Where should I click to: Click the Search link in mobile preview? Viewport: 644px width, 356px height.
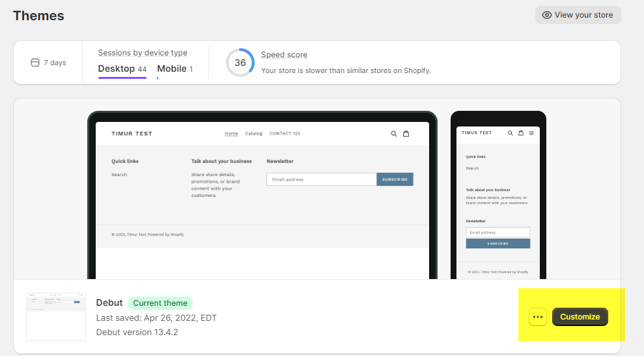(x=472, y=168)
